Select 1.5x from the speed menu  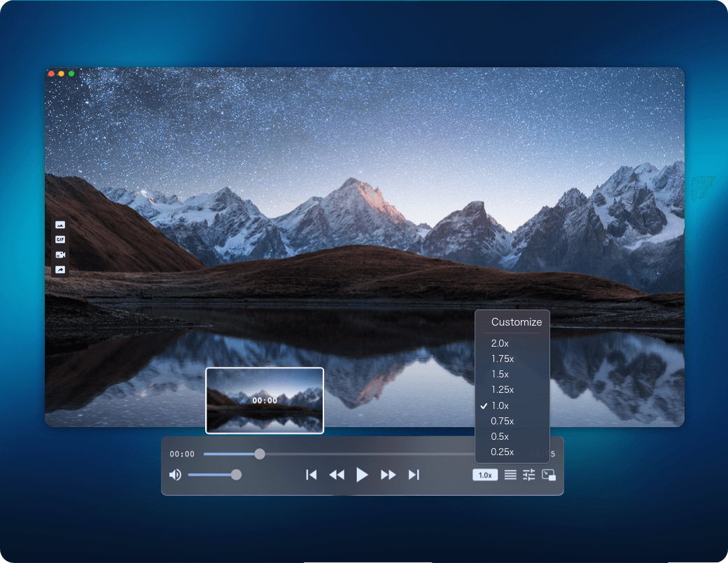click(x=500, y=374)
